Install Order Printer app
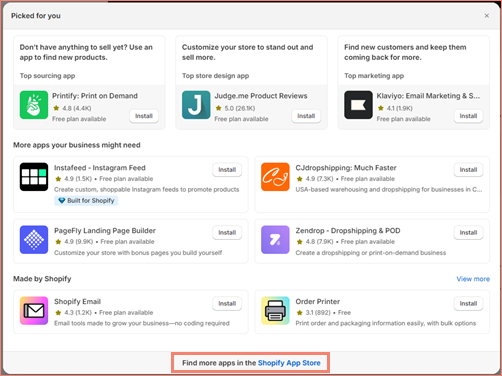This screenshot has height=376, width=502. 468,304
